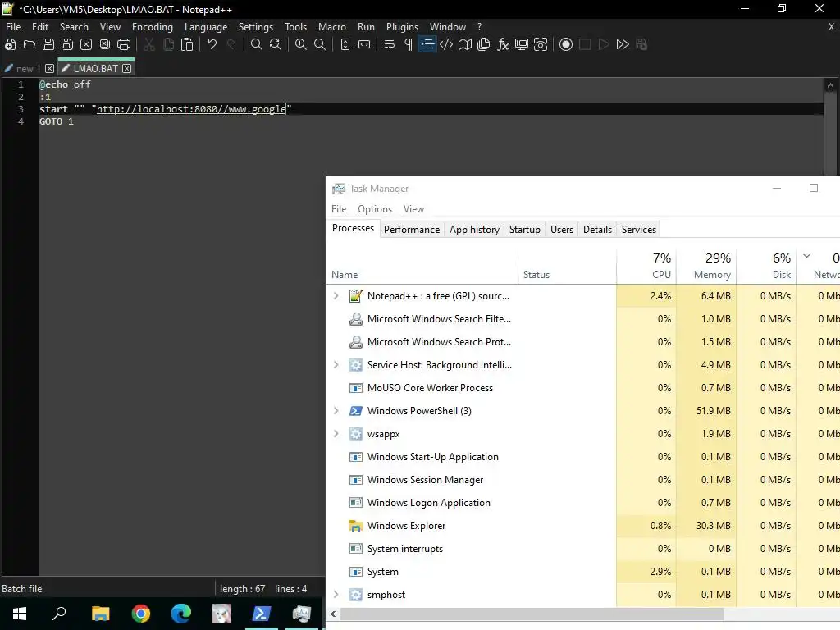
Task: Open Task Manager View menu
Action: click(413, 209)
